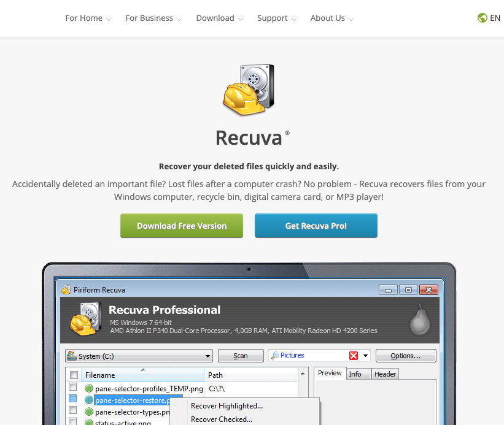Switch to the Info tab
The height and width of the screenshot is (425, 504).
(x=359, y=374)
